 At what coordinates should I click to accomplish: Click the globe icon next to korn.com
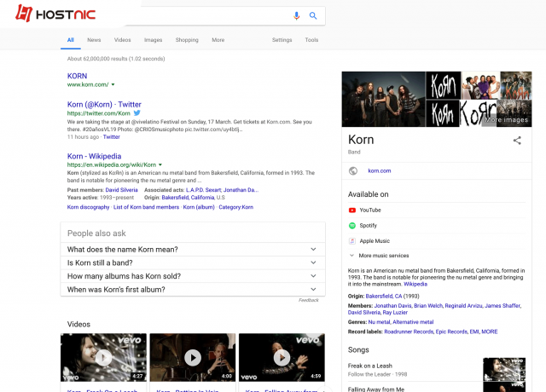(x=353, y=170)
